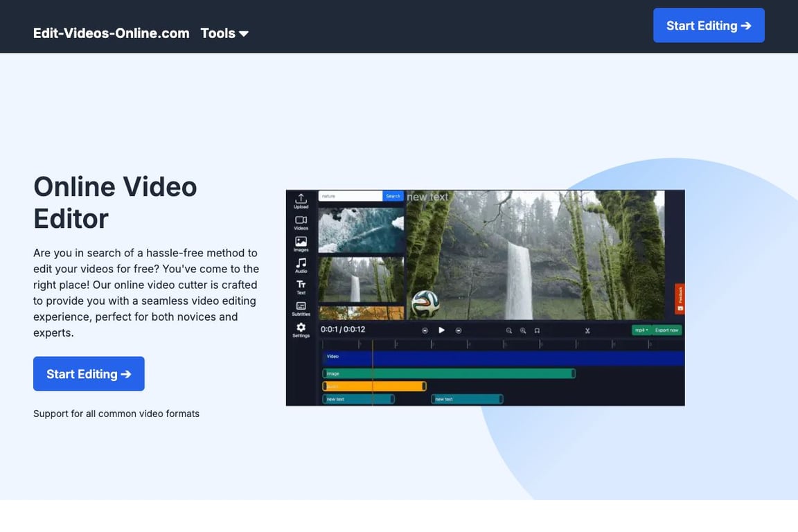Zoom out the timeline with minus magnifier
Screen dimensions: 798x532
tap(508, 331)
